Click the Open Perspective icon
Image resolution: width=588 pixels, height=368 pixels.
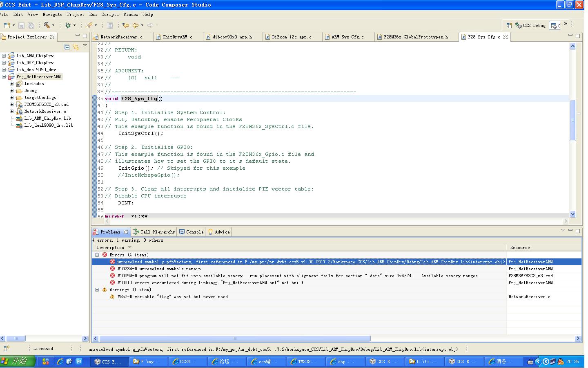pyautogui.click(x=509, y=25)
